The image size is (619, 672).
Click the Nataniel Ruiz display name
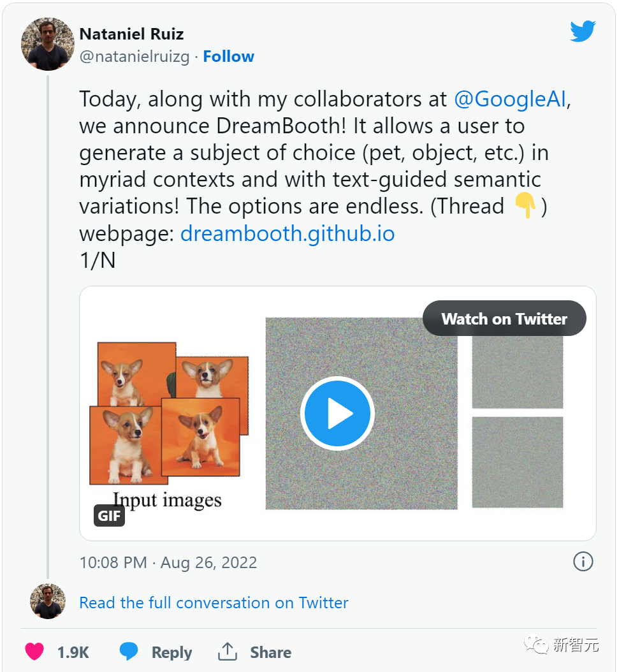pos(131,33)
